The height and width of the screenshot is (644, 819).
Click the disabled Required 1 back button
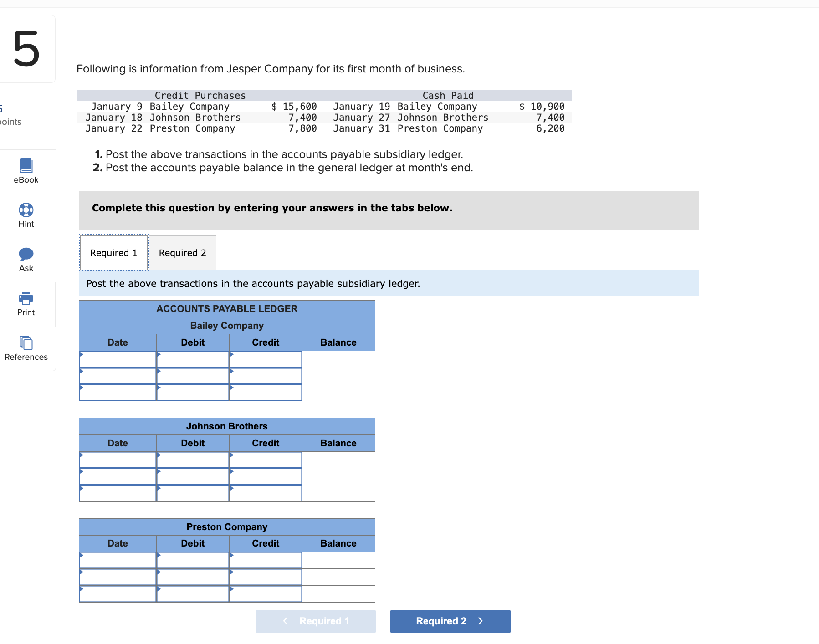click(x=315, y=621)
